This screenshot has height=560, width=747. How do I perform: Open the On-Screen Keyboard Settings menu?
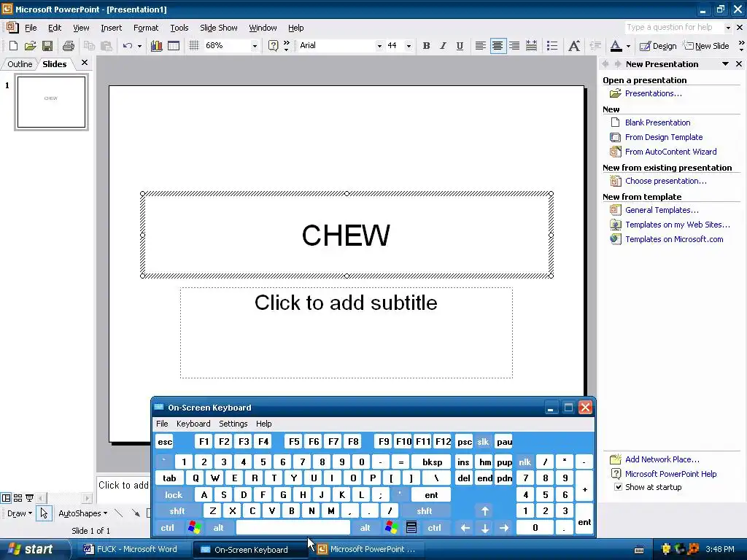pyautogui.click(x=233, y=424)
